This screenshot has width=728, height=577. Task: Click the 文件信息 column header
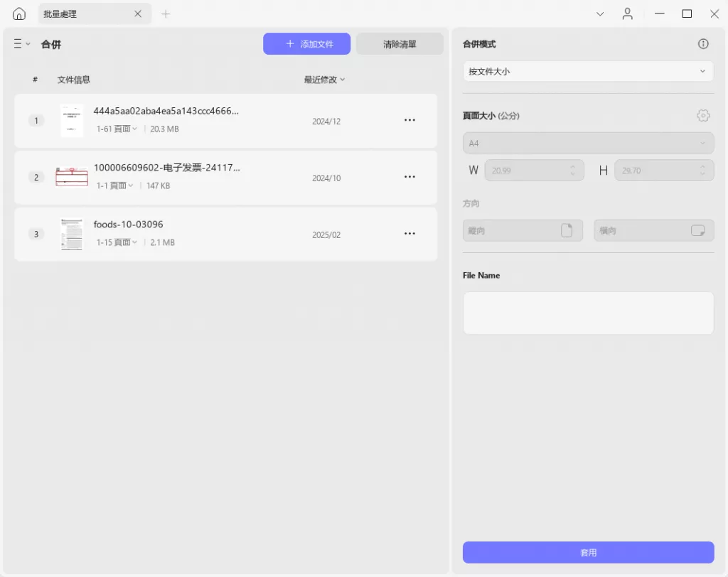[73, 80]
